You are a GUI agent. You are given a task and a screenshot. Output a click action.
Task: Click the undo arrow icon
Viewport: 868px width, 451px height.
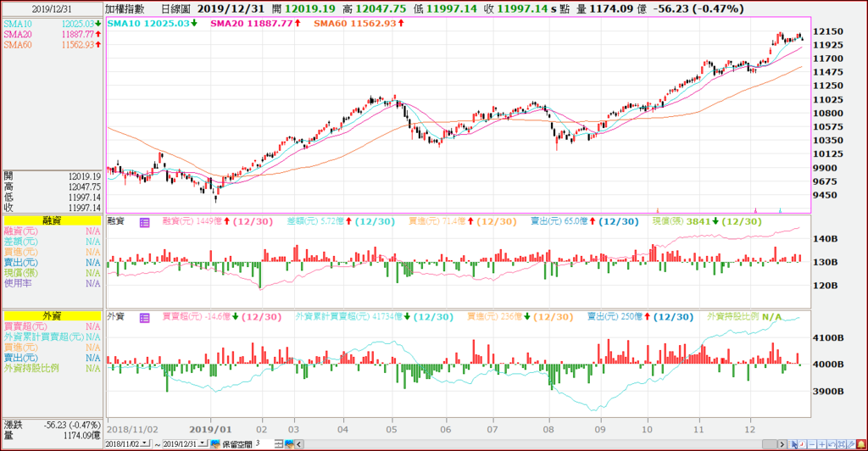pos(832,444)
